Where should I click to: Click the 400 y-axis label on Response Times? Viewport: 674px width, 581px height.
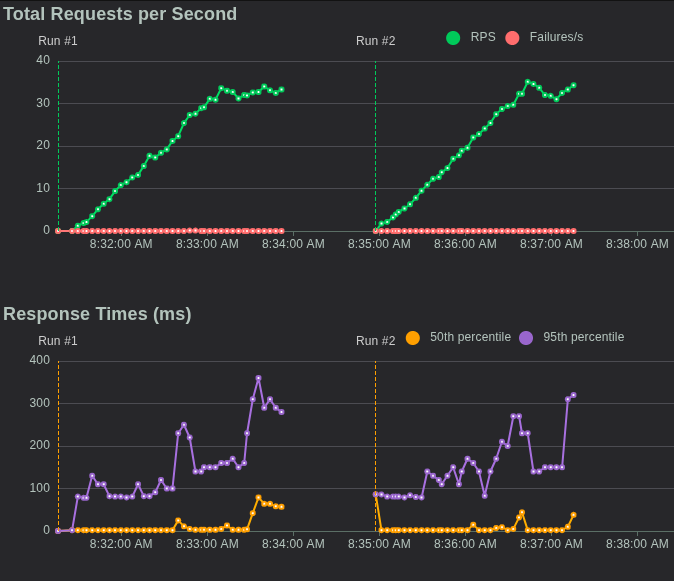tap(39, 360)
